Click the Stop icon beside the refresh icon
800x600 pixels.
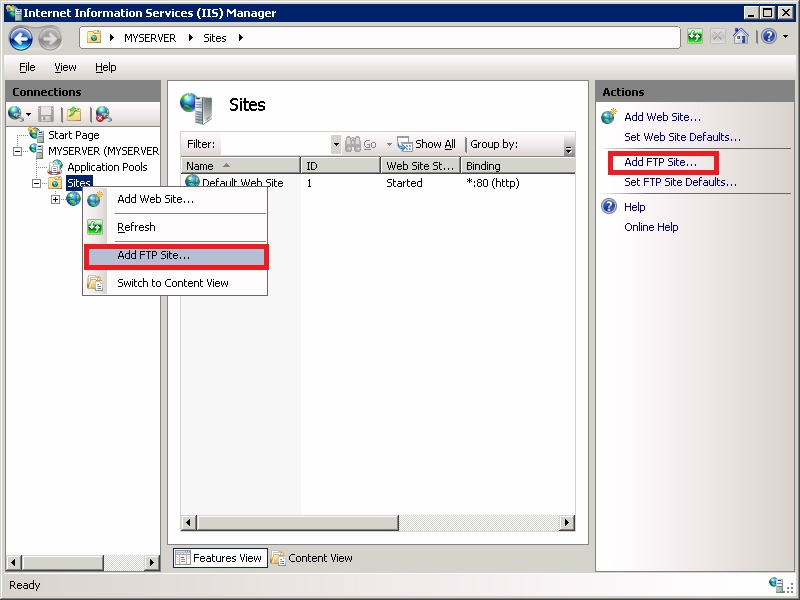717,37
